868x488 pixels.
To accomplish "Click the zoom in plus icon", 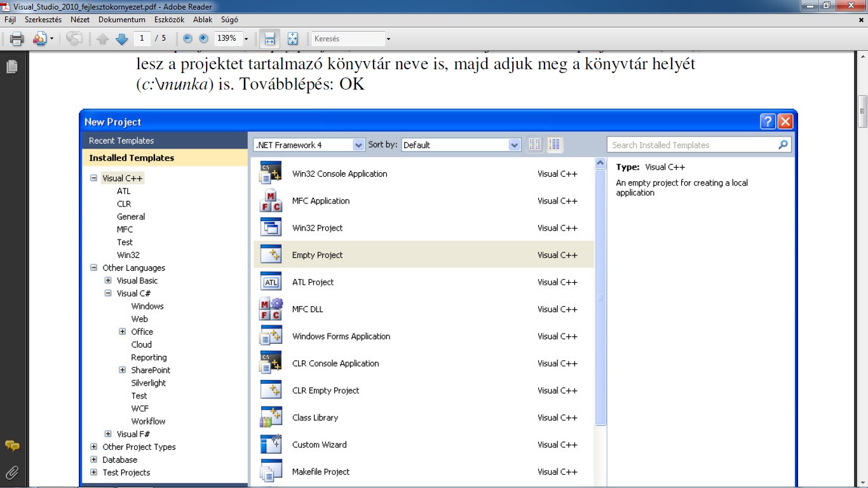I will pos(203,38).
